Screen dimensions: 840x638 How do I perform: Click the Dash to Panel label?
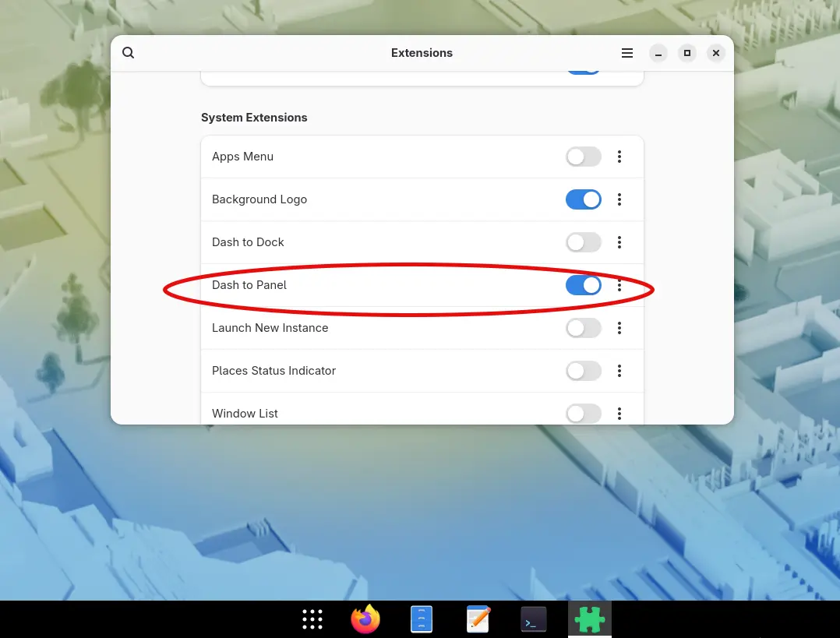click(x=249, y=285)
